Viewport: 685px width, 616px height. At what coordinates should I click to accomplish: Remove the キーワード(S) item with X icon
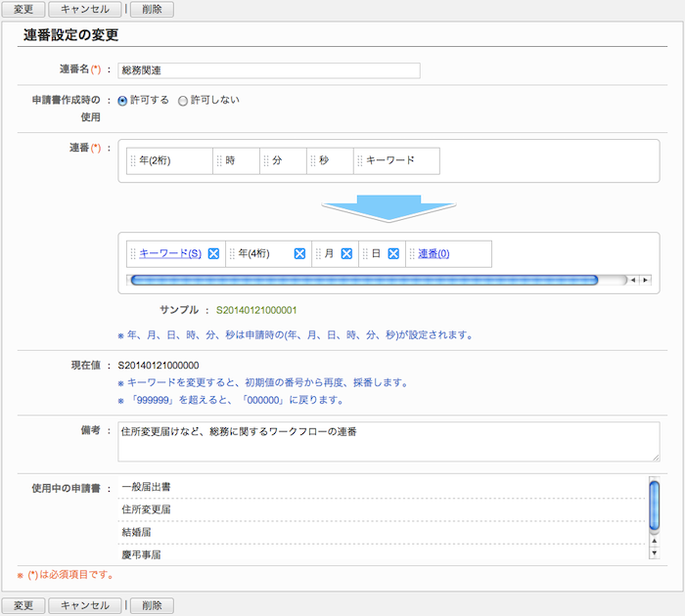click(x=213, y=253)
